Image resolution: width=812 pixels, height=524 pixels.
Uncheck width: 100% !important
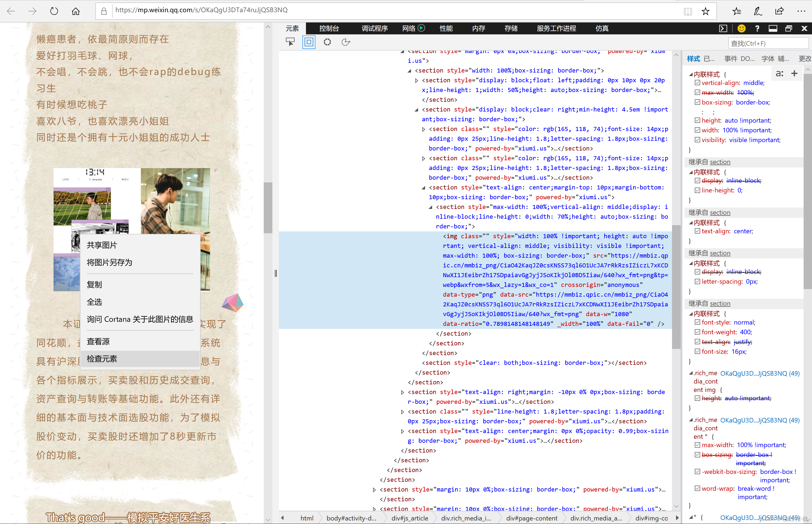click(x=697, y=130)
